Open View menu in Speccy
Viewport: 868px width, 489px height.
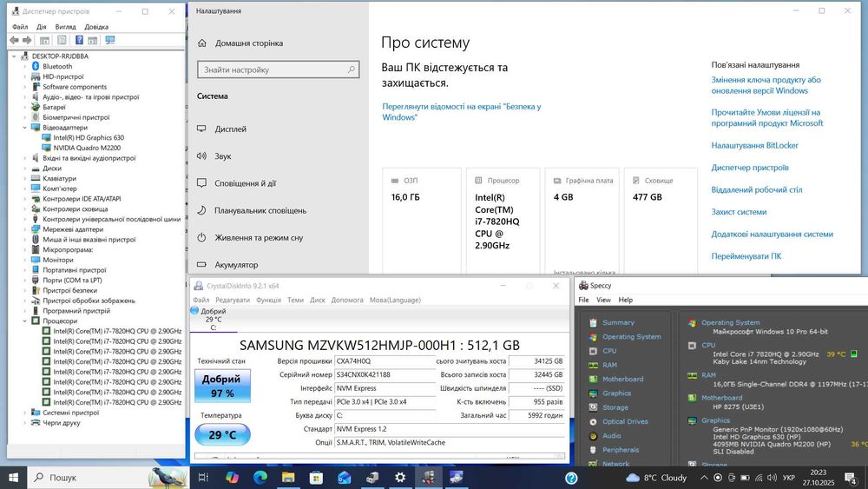click(603, 300)
